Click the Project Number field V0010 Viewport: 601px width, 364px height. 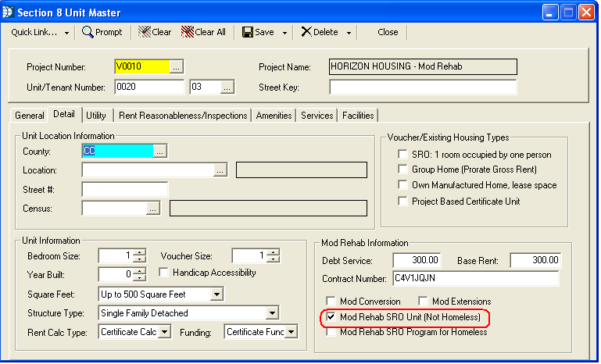(142, 66)
